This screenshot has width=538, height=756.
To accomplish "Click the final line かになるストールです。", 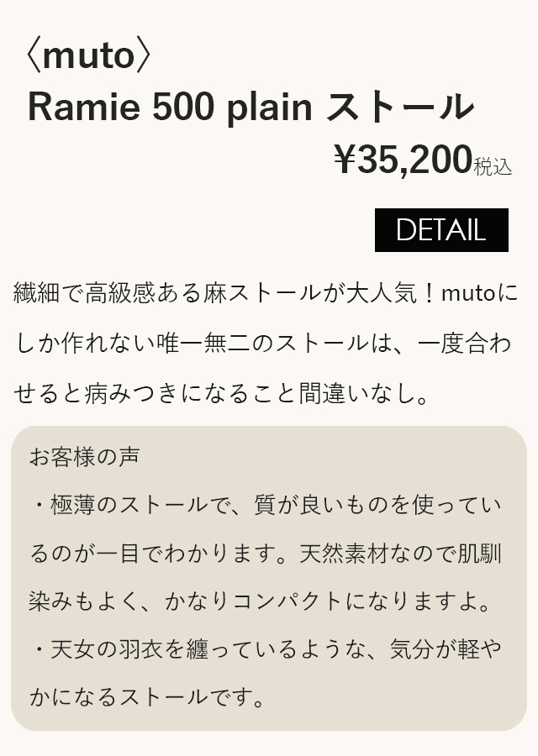I will [x=147, y=697].
